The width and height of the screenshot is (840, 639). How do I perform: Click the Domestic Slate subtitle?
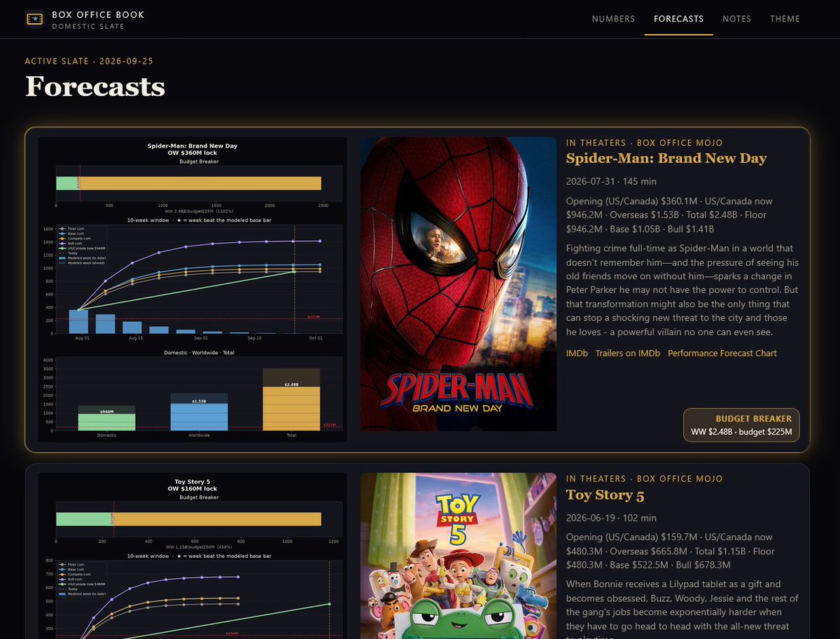tap(88, 27)
